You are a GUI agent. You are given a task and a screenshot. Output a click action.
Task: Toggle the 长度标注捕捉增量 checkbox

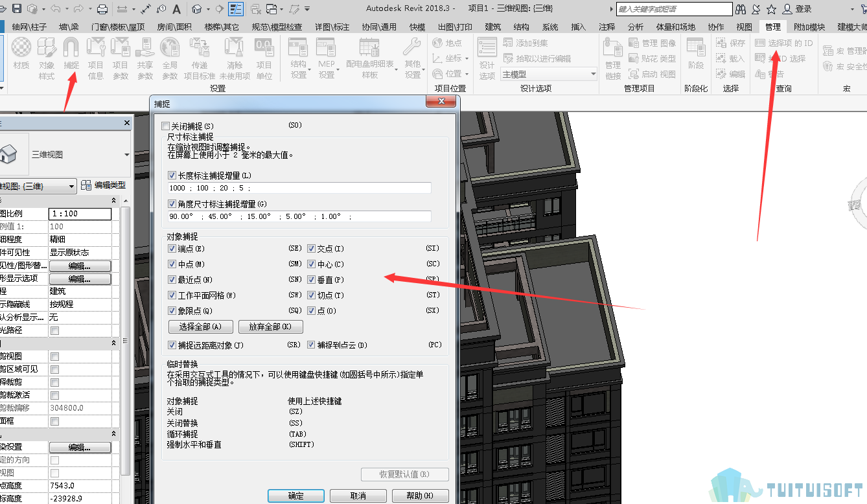pyautogui.click(x=172, y=175)
